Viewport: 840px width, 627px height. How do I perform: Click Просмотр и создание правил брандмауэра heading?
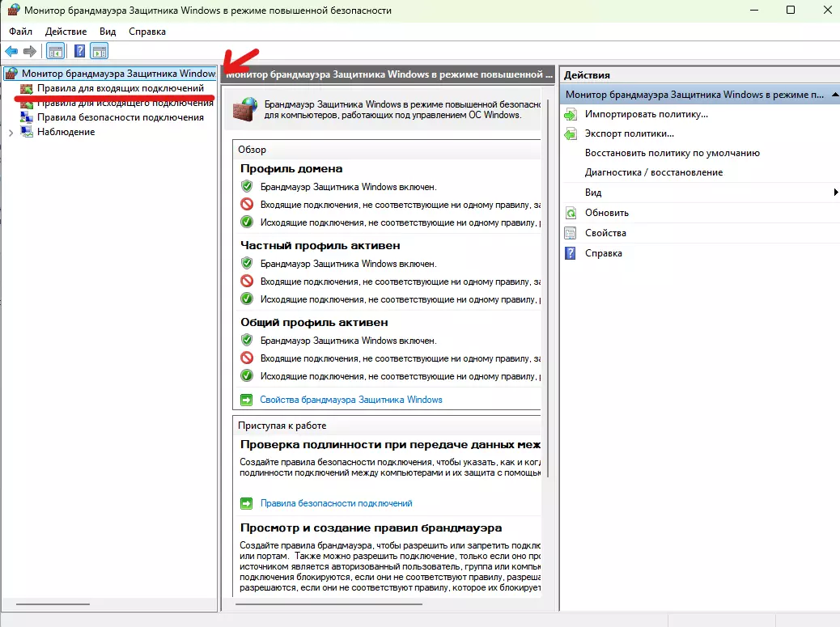(371, 528)
